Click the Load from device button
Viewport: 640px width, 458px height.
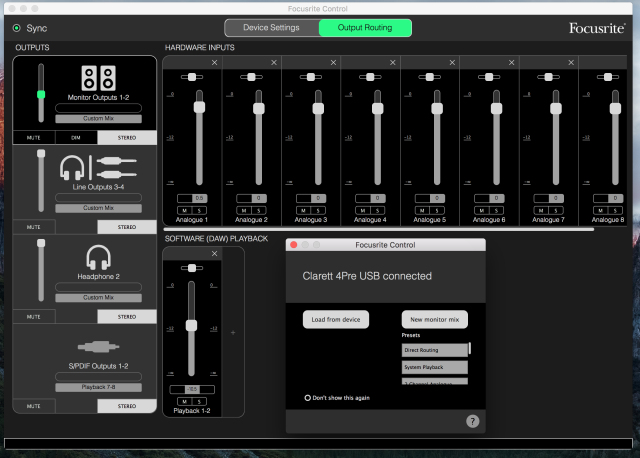click(336, 319)
